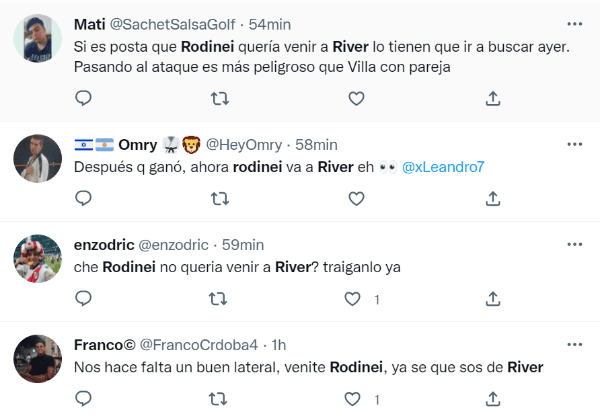Screen dimensions: 600x416
Task: Reply to Franco's tweet
Action: click(84, 399)
